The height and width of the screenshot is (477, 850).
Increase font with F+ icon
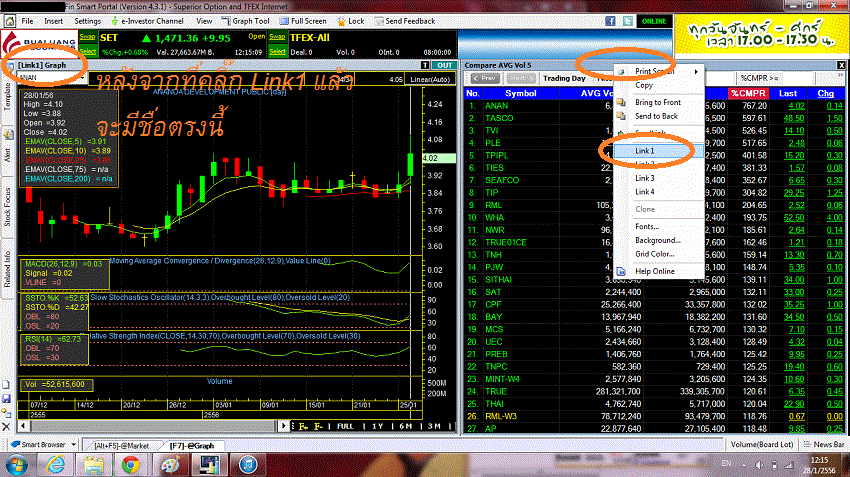(x=302, y=426)
